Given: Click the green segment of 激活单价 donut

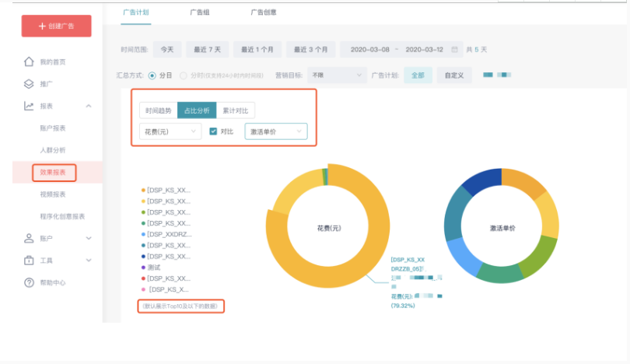Looking at the screenshot, I should click(538, 256).
